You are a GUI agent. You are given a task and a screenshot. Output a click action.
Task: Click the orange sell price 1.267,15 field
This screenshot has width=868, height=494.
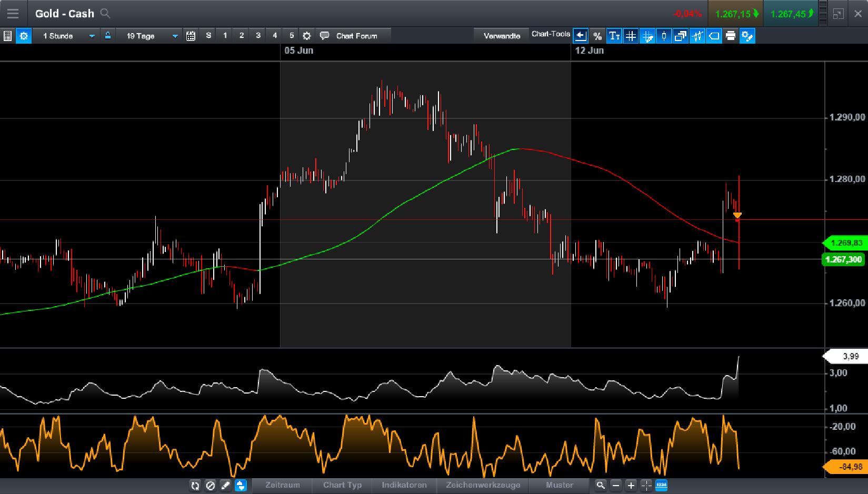point(735,14)
